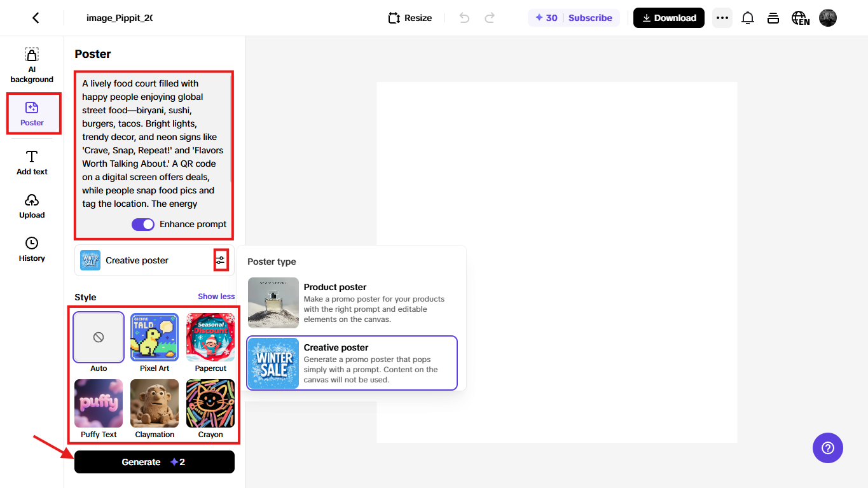Open the user profile avatar
The width and height of the screenshot is (868, 488).
(828, 18)
